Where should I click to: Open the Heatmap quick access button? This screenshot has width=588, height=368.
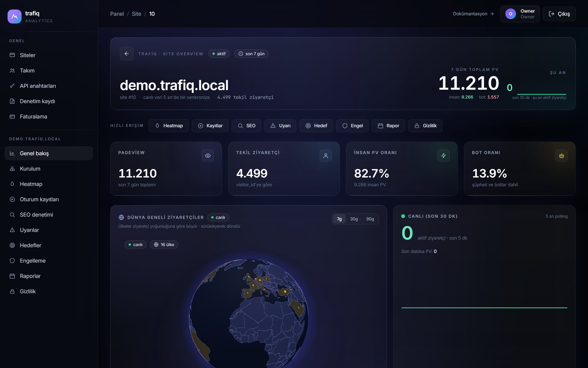click(x=169, y=126)
